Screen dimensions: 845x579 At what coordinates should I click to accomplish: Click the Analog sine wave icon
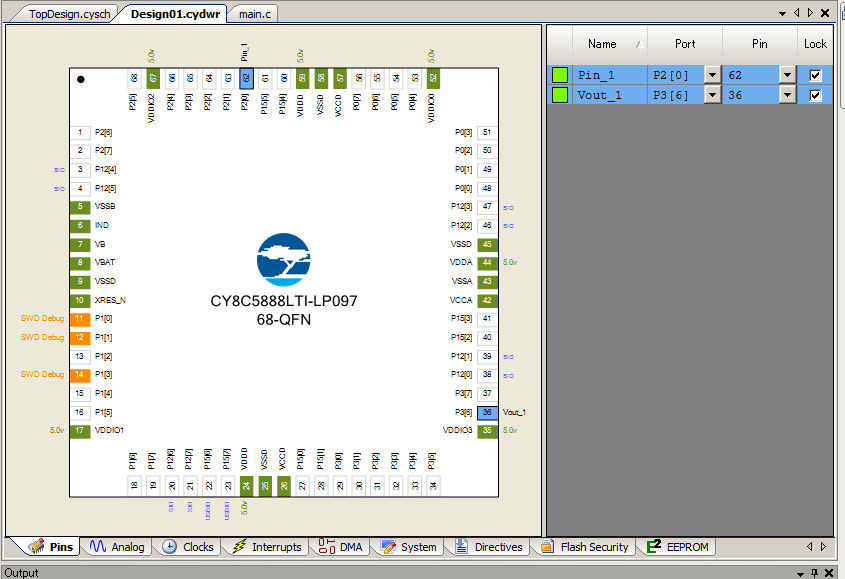tap(98, 547)
